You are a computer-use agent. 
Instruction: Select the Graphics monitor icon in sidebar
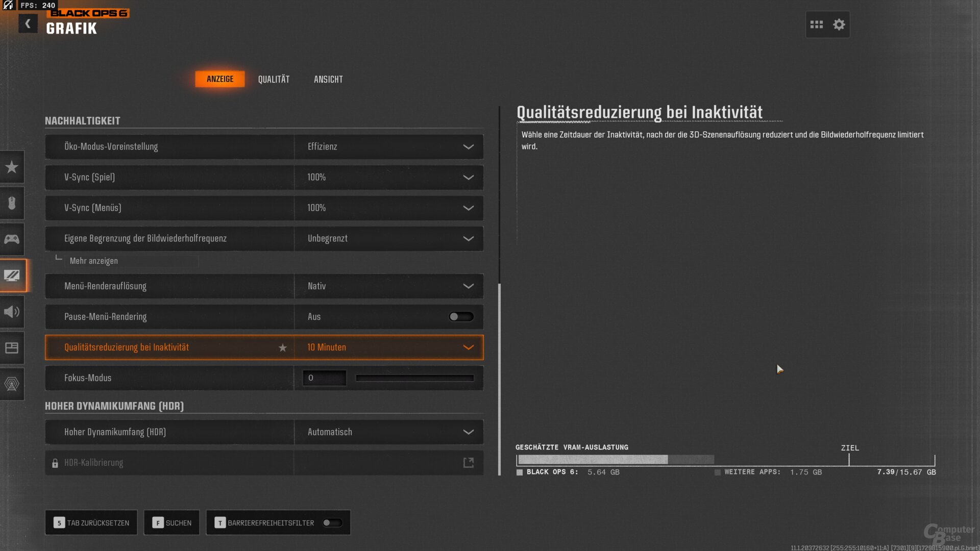pyautogui.click(x=12, y=275)
